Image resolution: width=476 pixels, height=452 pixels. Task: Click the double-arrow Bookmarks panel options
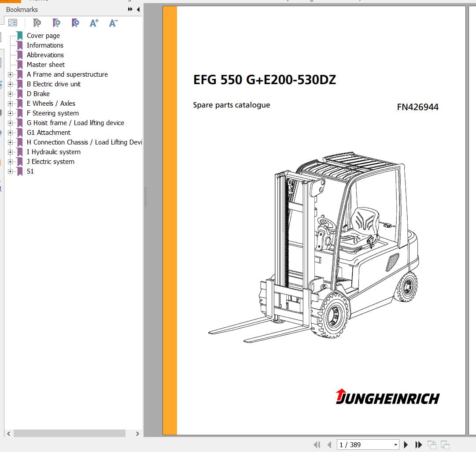click(x=130, y=9)
